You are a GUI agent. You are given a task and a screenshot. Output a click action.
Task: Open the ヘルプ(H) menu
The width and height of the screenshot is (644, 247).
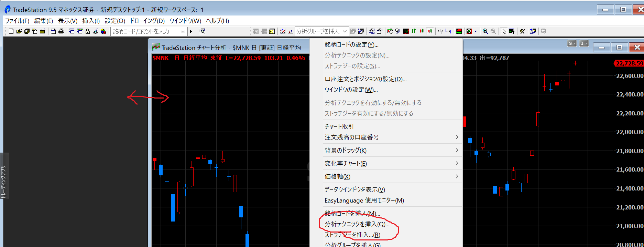tap(217, 21)
